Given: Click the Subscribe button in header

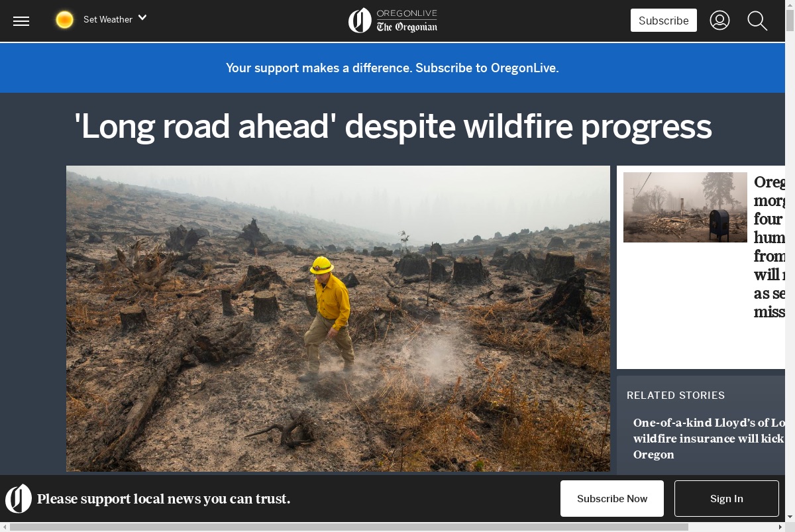Looking at the screenshot, I should pyautogui.click(x=663, y=21).
